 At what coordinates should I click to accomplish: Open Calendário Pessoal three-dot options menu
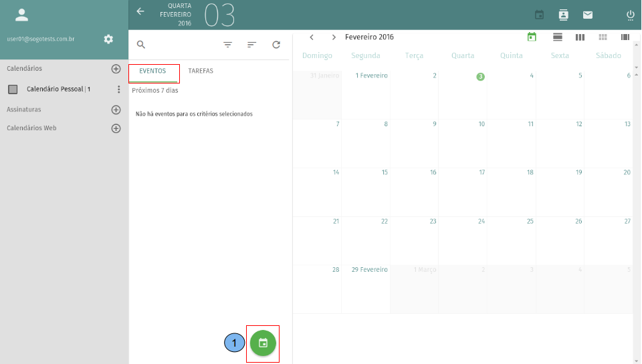point(118,89)
